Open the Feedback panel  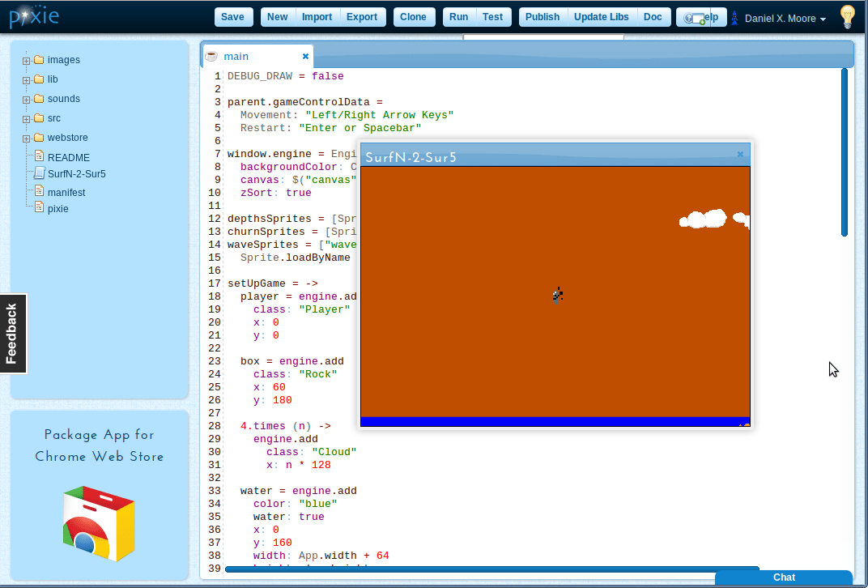click(12, 333)
